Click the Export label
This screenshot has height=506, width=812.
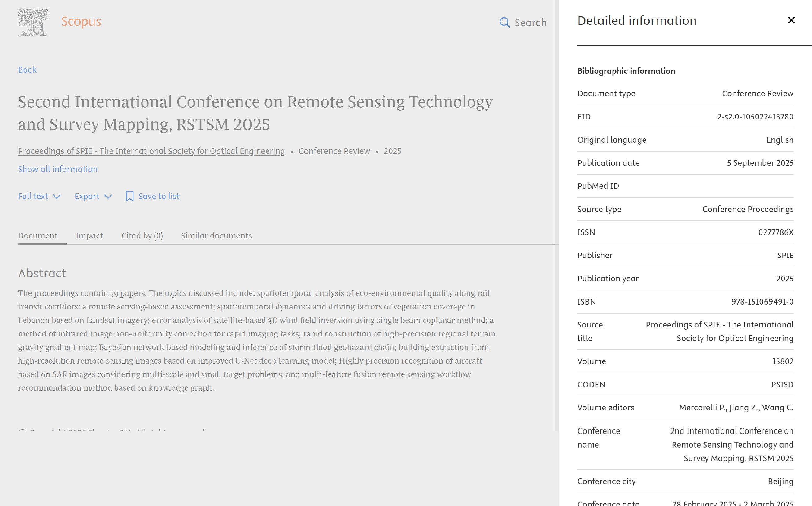point(87,196)
